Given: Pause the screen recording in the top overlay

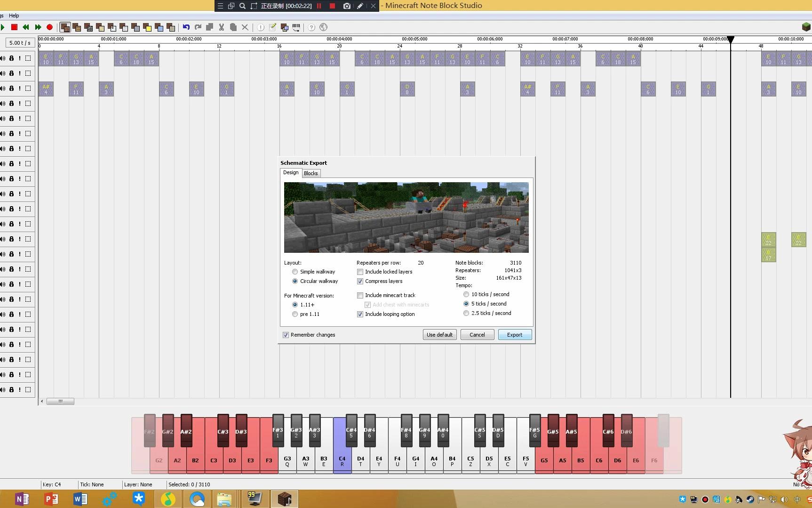Looking at the screenshot, I should point(319,6).
